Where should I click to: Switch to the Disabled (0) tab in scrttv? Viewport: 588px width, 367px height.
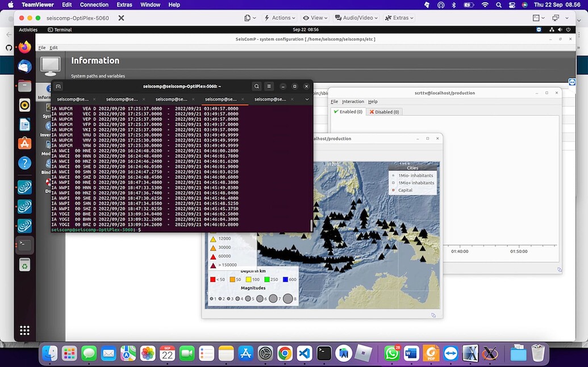383,111
